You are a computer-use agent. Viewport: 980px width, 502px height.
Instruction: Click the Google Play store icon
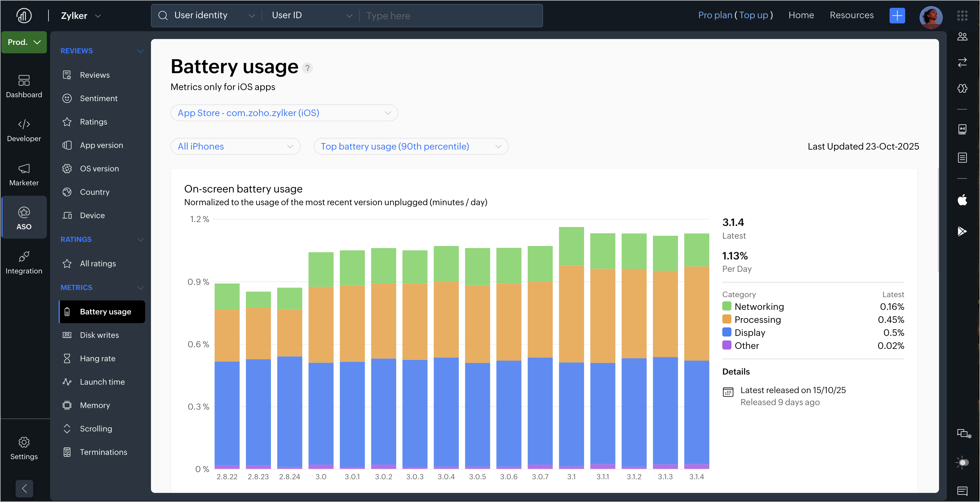[x=962, y=231]
